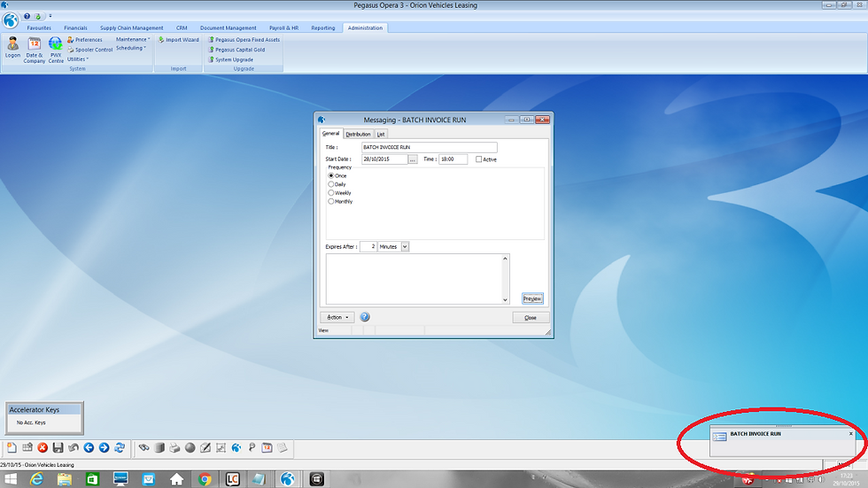
Task: Click the Time input field
Action: tap(453, 159)
